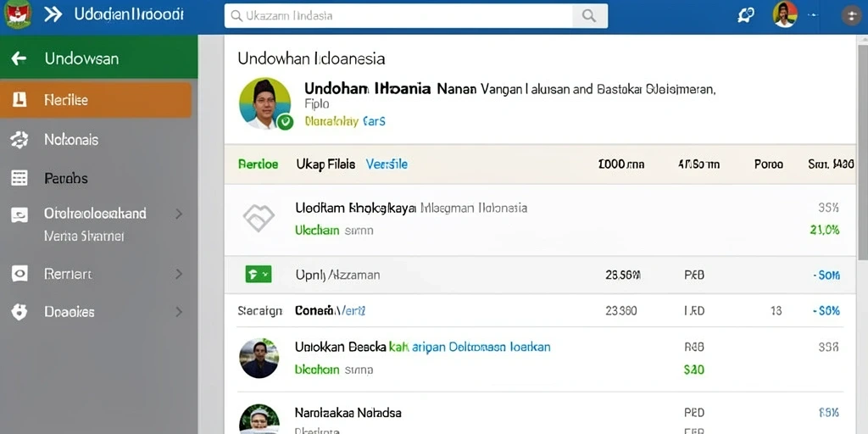Click the Poroa column header

[768, 164]
